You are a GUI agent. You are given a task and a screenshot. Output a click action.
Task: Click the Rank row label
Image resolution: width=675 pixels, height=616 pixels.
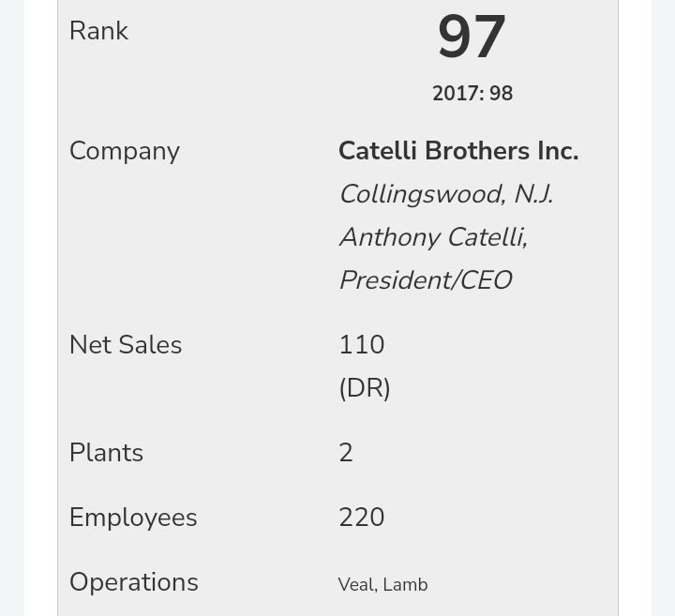click(98, 31)
